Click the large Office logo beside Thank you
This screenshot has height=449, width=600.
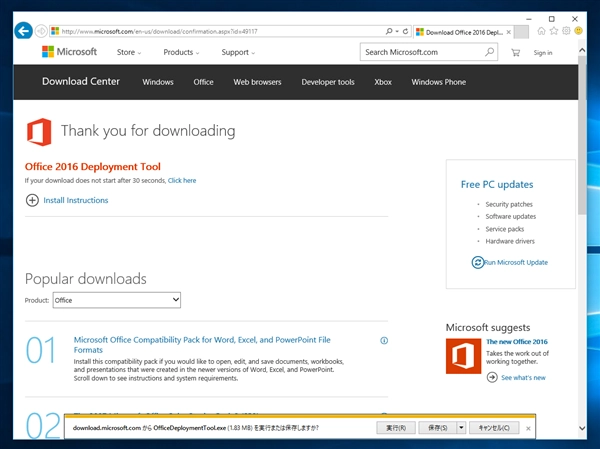click(x=39, y=132)
